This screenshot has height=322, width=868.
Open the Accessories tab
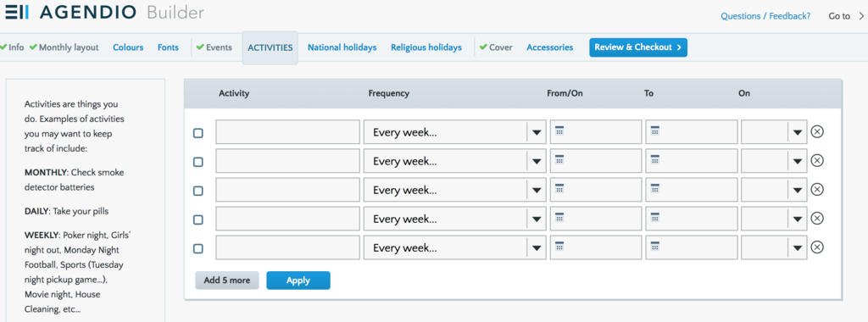coord(549,47)
